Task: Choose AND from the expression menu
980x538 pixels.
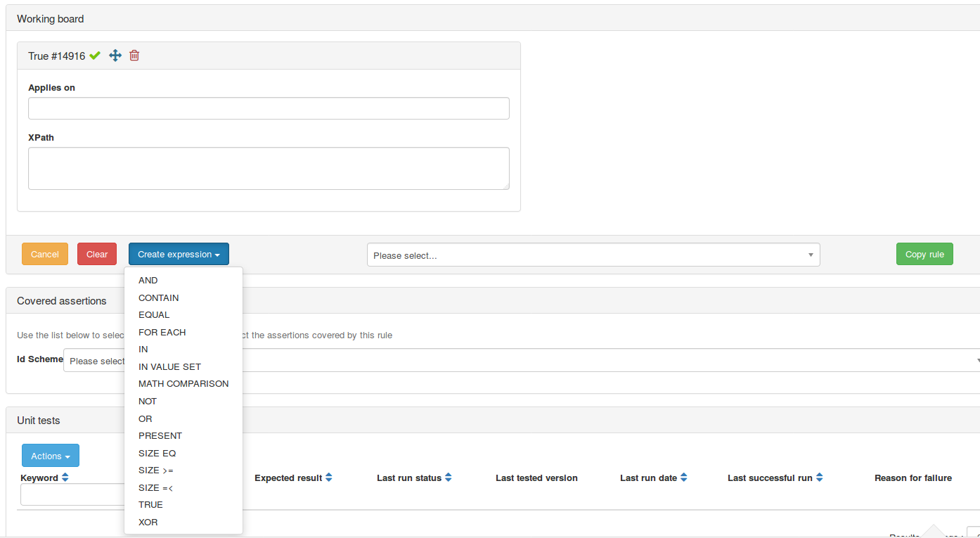Action: pos(148,281)
